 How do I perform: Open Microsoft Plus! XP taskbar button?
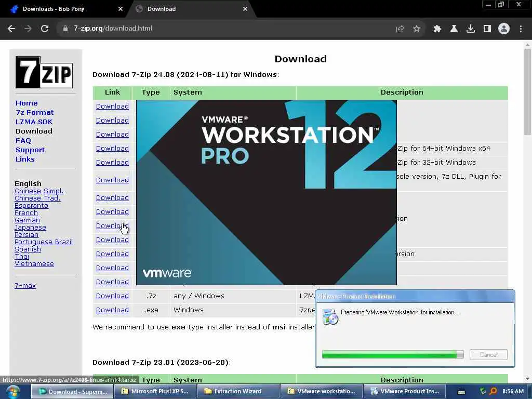(x=155, y=392)
